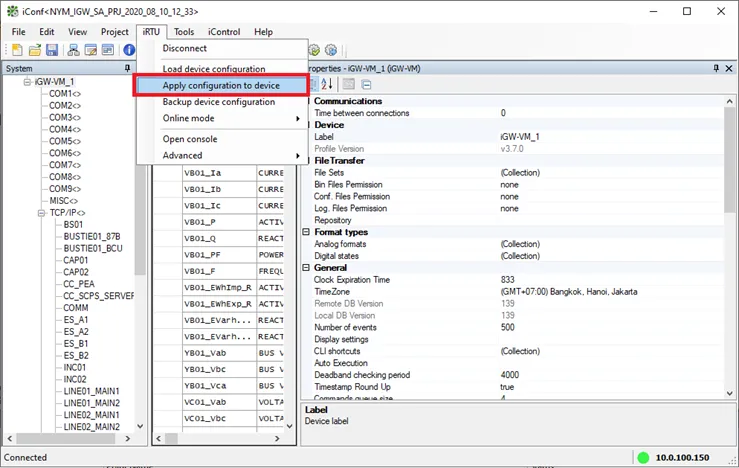Viewport: 739px width, 468px height.
Task: Click the VB01_PF table cell
Action: pyautogui.click(x=220, y=255)
